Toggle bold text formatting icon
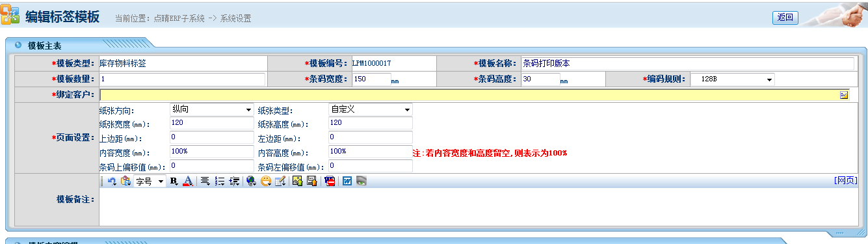868x244 pixels. click(174, 182)
